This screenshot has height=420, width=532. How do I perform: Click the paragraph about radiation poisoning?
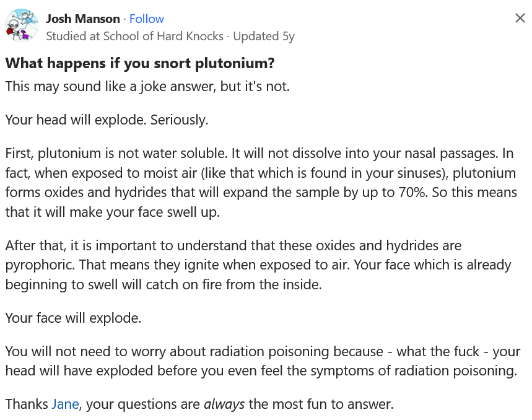point(263,361)
